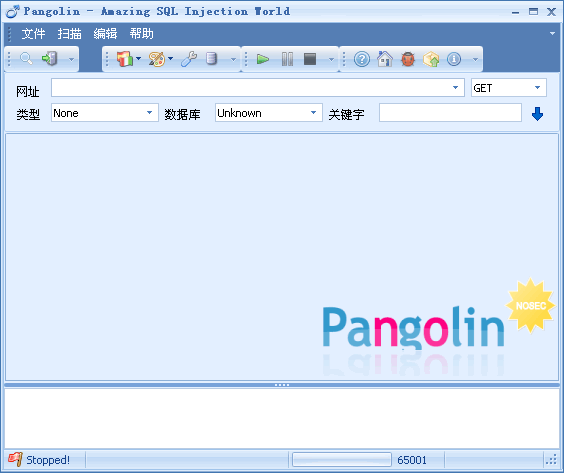Click the Stopped! status text
564x473 pixels.
(48, 460)
